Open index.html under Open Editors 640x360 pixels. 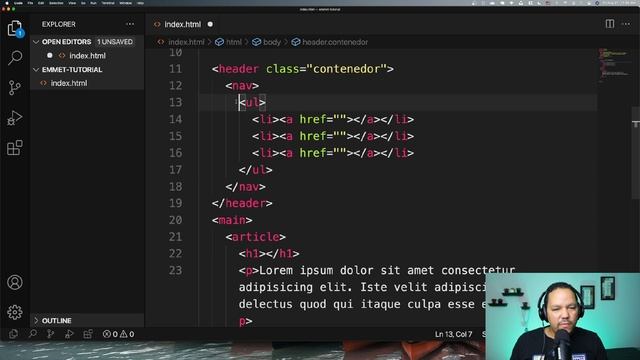tap(87, 56)
